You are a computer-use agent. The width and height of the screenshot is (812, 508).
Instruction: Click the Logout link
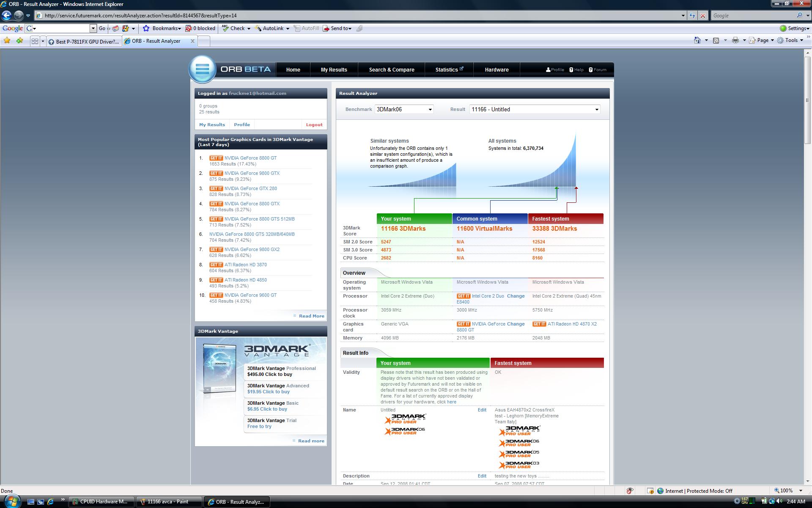point(314,125)
